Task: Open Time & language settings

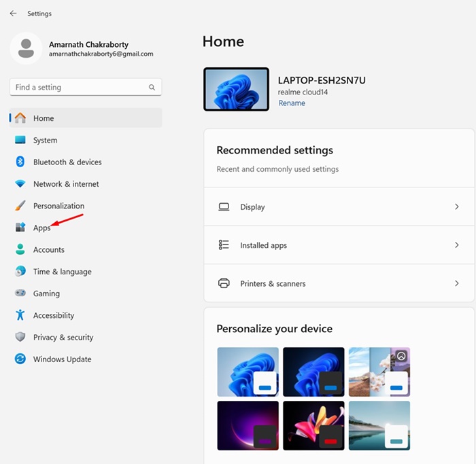Action: pos(62,272)
